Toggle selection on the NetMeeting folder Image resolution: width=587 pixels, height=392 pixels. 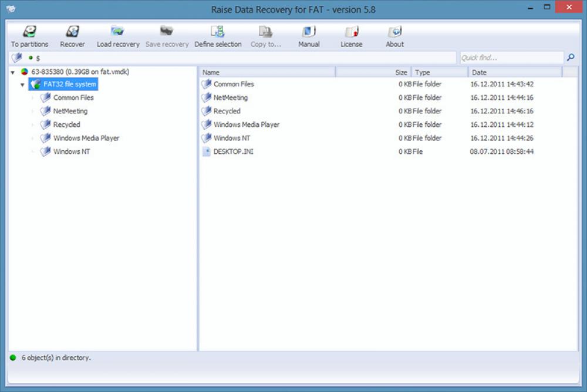click(44, 111)
